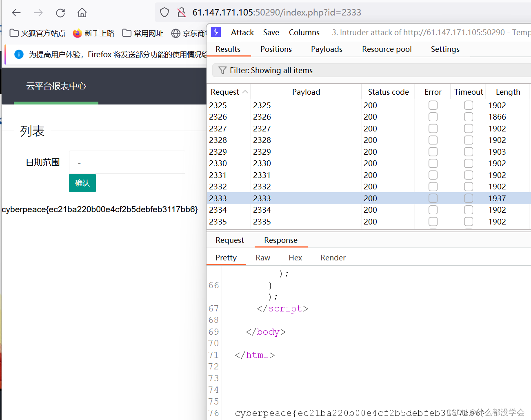The image size is (531, 420).
Task: Click cyberpeace flag on response line 76
Action: [x=359, y=413]
